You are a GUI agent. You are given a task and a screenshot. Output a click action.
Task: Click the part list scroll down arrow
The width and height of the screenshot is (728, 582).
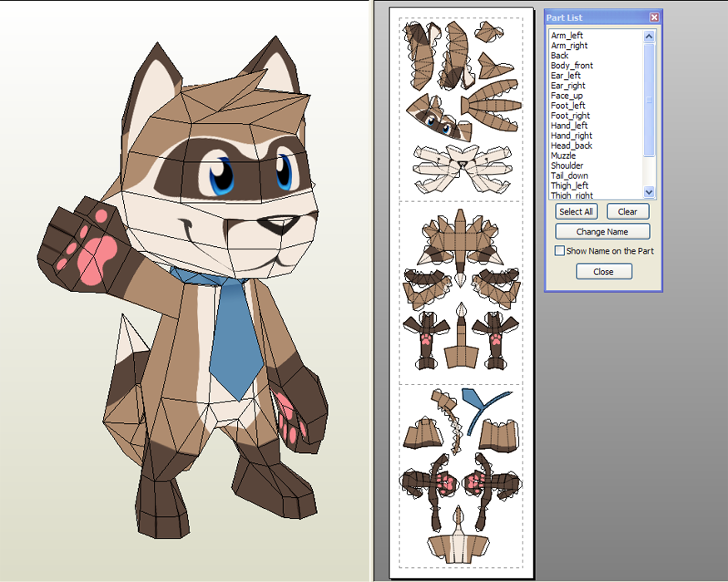[649, 192]
